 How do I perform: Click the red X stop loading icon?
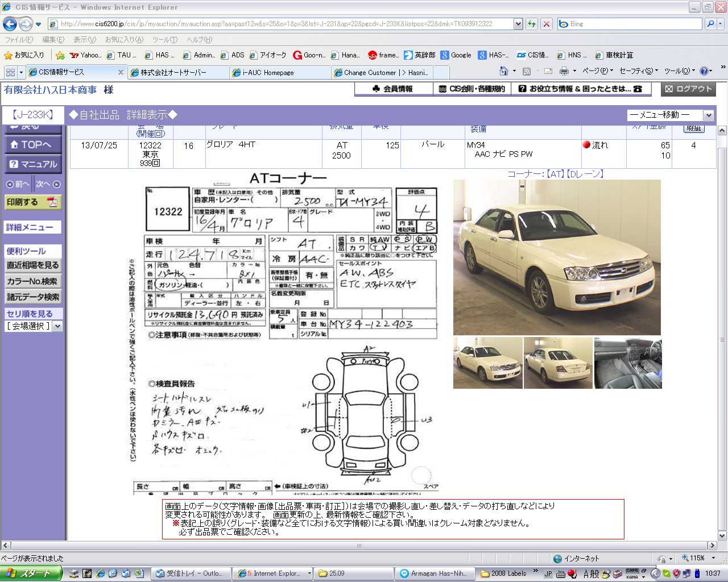point(546,24)
